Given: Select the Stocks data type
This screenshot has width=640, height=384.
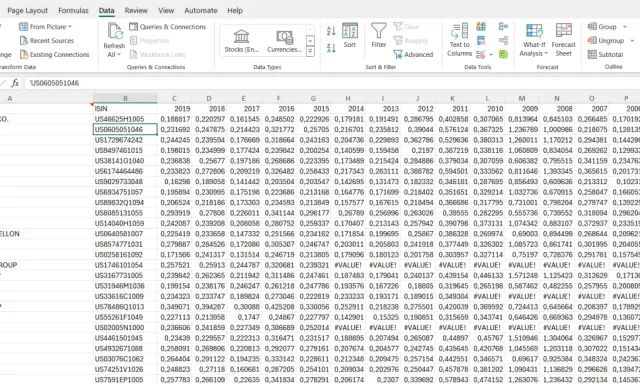Looking at the screenshot, I should [x=242, y=41].
